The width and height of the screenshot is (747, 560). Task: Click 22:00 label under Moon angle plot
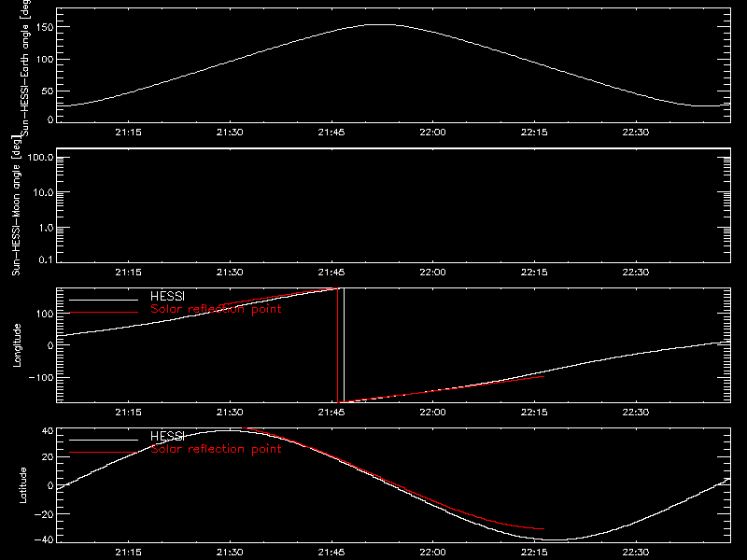pyautogui.click(x=432, y=273)
